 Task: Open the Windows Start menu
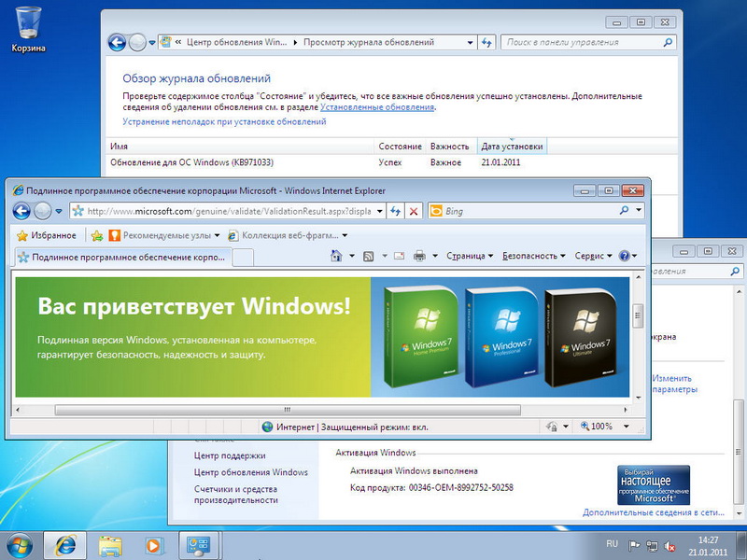[19, 545]
